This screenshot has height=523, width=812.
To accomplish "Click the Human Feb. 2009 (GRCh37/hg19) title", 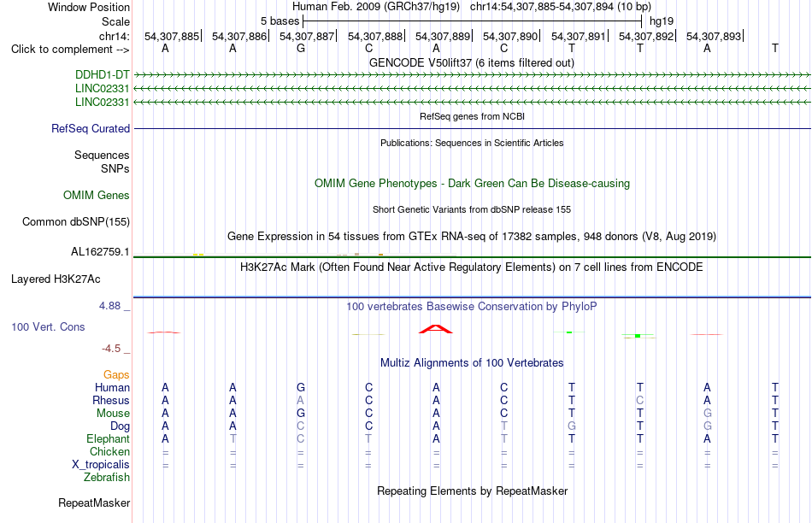I will (376, 7).
